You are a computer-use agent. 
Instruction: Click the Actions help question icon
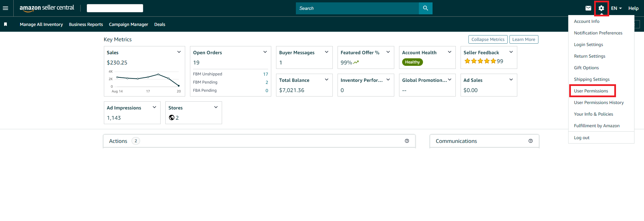click(407, 141)
